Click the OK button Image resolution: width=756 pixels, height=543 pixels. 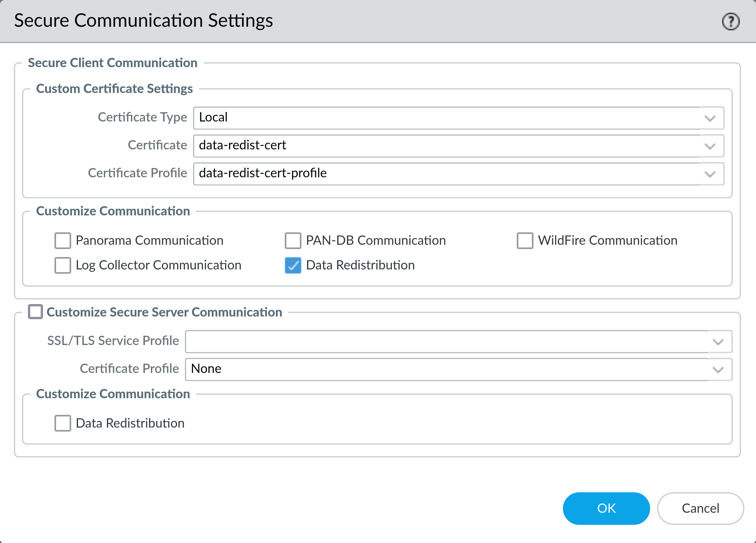pos(606,508)
